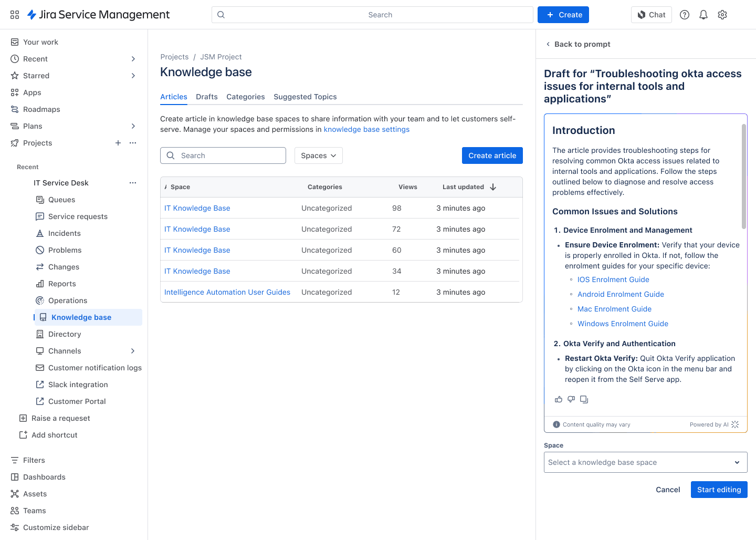Screen dimensions: 756x540
Task: Click the draft preview scrollbar
Action: click(743, 176)
